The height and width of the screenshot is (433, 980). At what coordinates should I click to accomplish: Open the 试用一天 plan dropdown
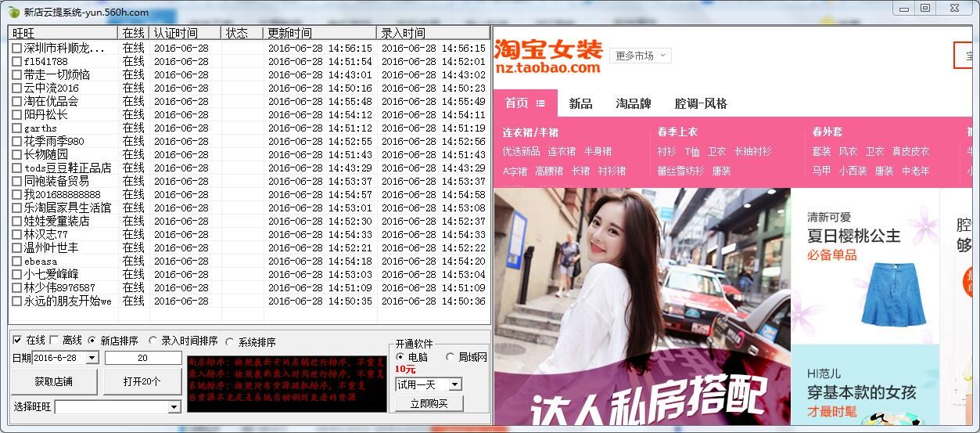455,384
